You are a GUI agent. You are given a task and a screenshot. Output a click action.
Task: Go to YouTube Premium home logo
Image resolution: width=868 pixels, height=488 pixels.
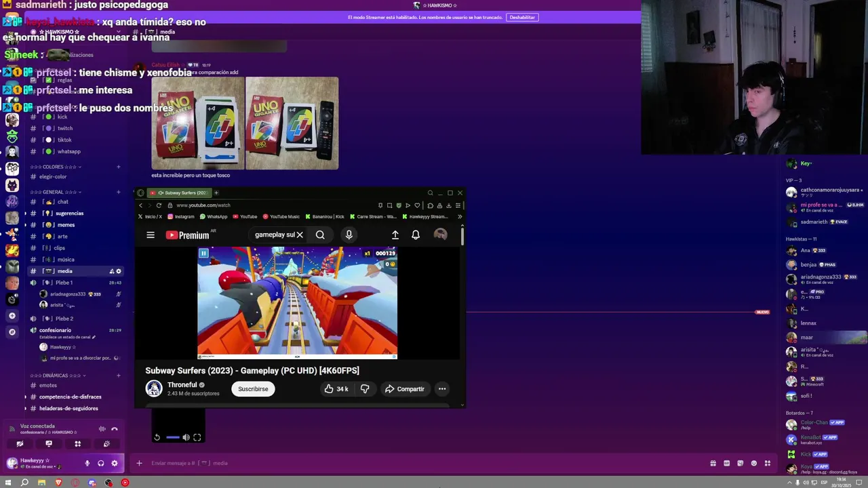coord(188,235)
